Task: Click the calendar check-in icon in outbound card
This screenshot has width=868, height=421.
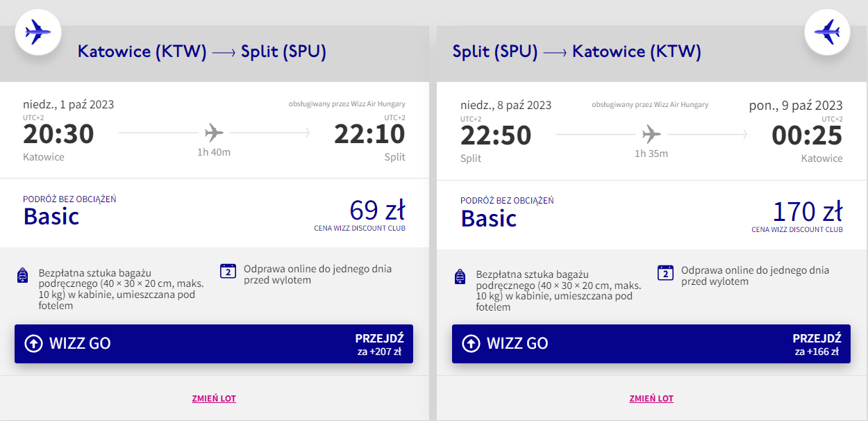Action: click(228, 271)
